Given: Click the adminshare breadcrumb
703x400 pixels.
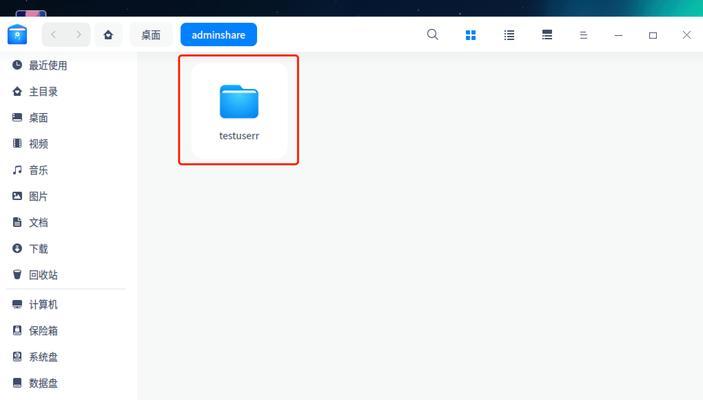Looking at the screenshot, I should (x=218, y=35).
